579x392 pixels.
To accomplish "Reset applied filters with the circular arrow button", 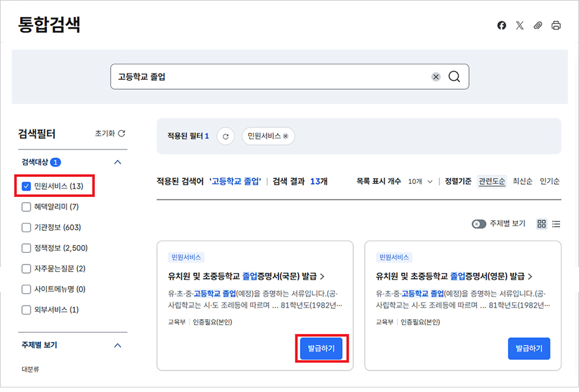I will pyautogui.click(x=226, y=137).
